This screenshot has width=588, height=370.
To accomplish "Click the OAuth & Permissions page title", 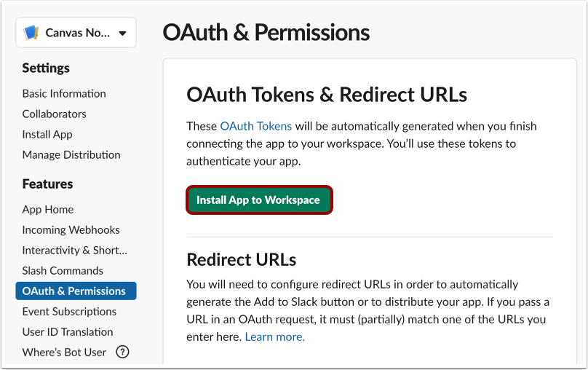I will [x=266, y=33].
